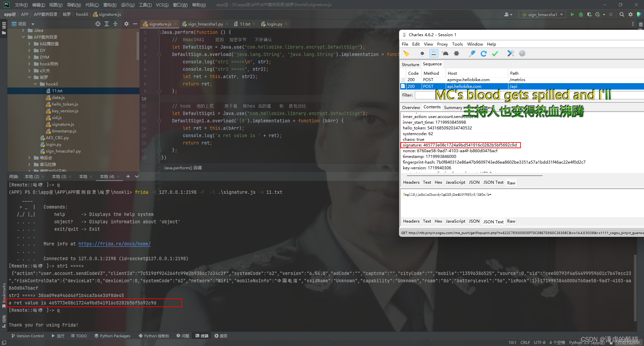Open the 重构(R) menu in PyCharm
This screenshot has height=346, width=644.
(x=110, y=5)
